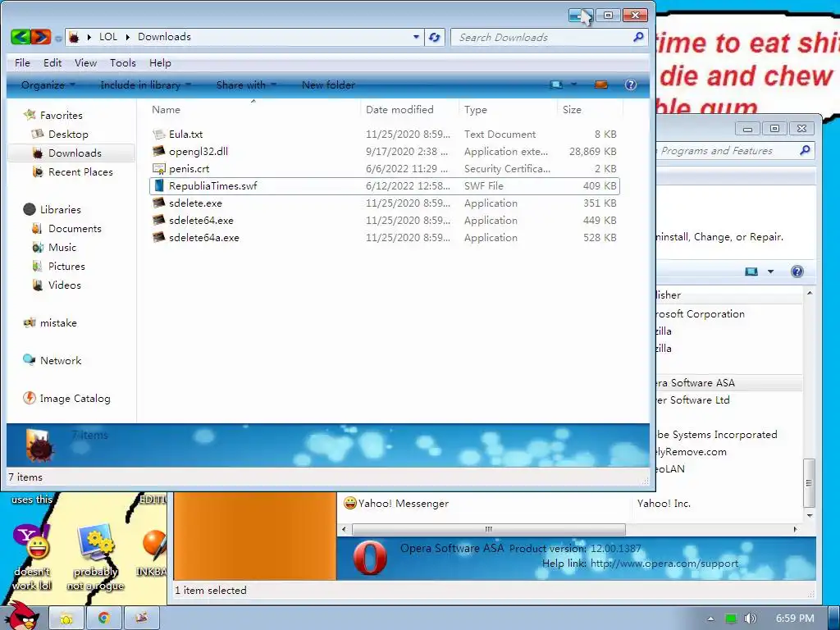Open the opera.com support help link

[x=664, y=564]
